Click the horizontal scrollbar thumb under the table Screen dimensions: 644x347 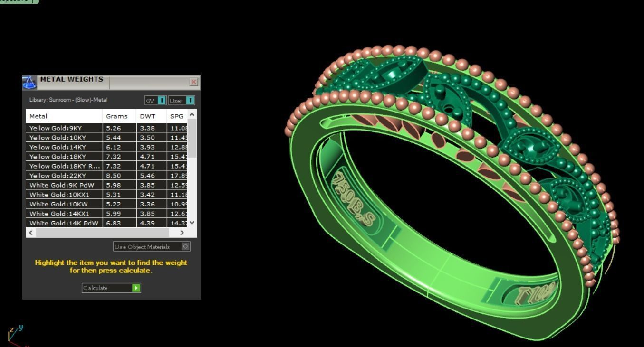pyautogui.click(x=103, y=233)
